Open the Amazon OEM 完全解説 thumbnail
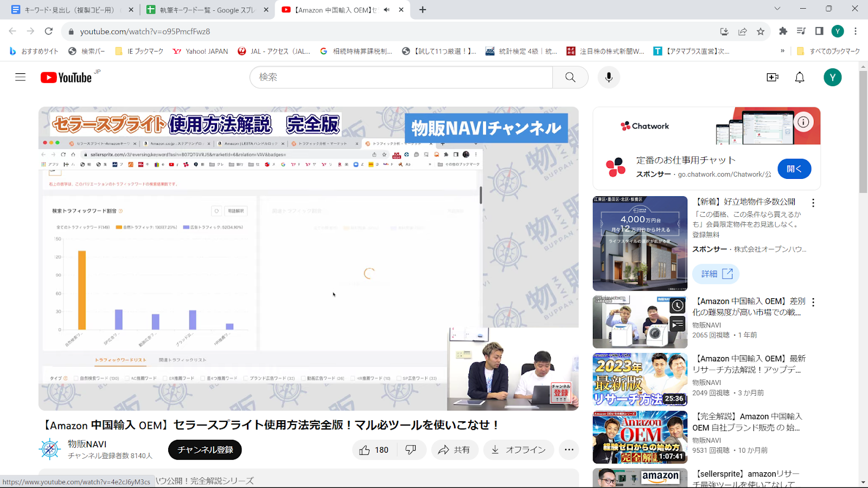 tap(640, 437)
